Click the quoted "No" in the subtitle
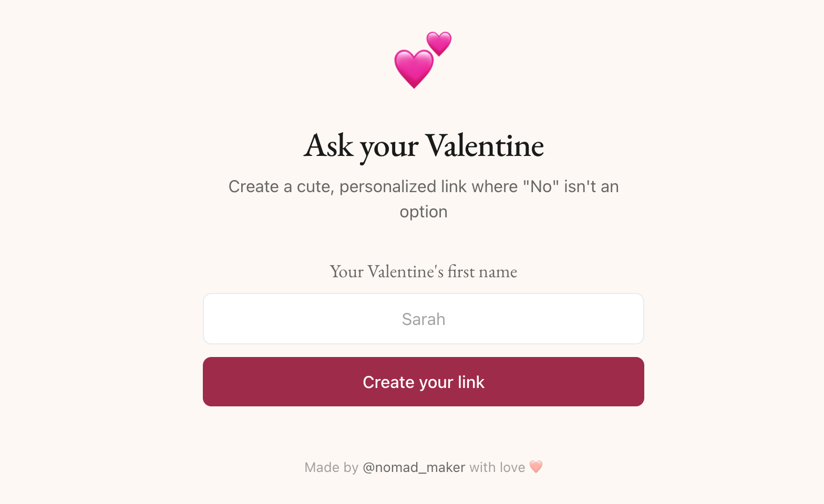 (541, 186)
